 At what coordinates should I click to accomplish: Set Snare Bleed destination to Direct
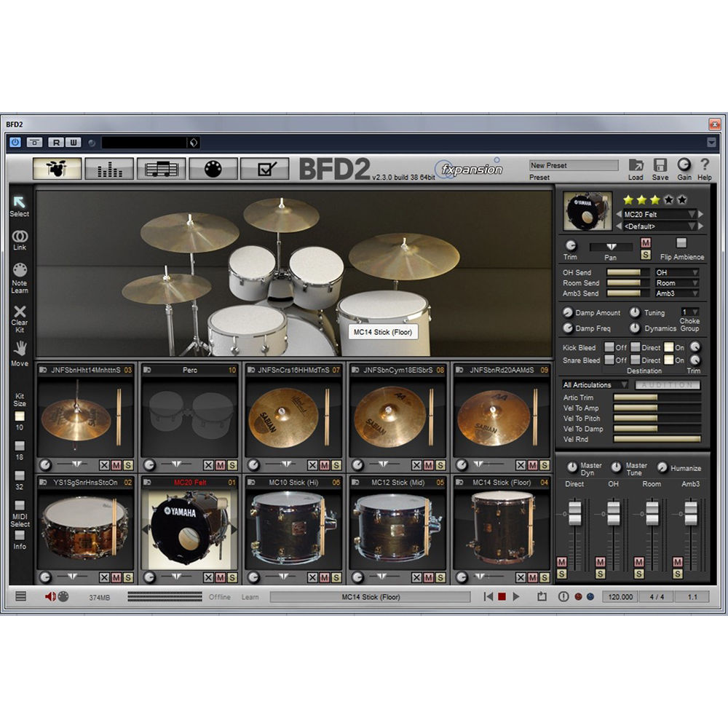click(x=635, y=360)
